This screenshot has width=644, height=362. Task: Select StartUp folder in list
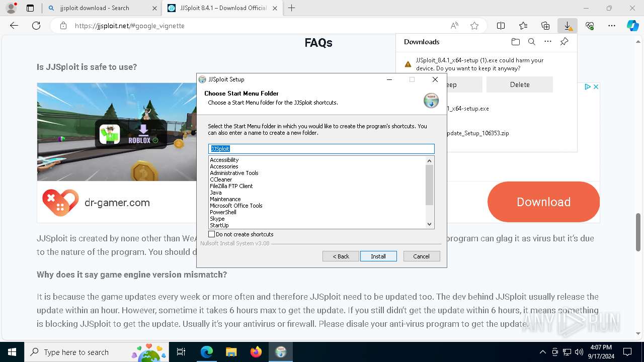point(219,225)
